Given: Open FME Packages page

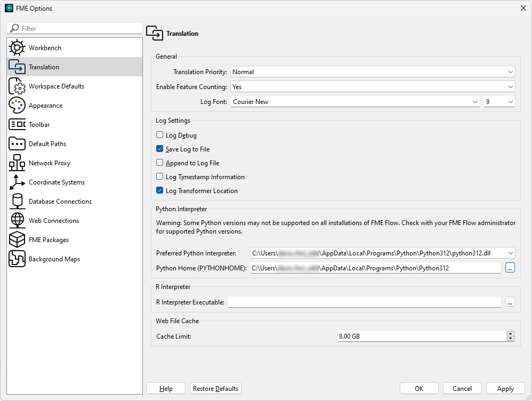Looking at the screenshot, I should 75,240.
